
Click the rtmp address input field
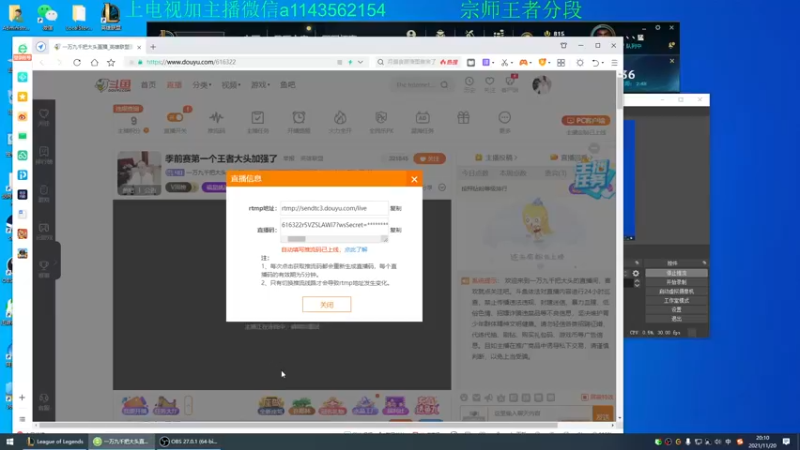pos(334,208)
